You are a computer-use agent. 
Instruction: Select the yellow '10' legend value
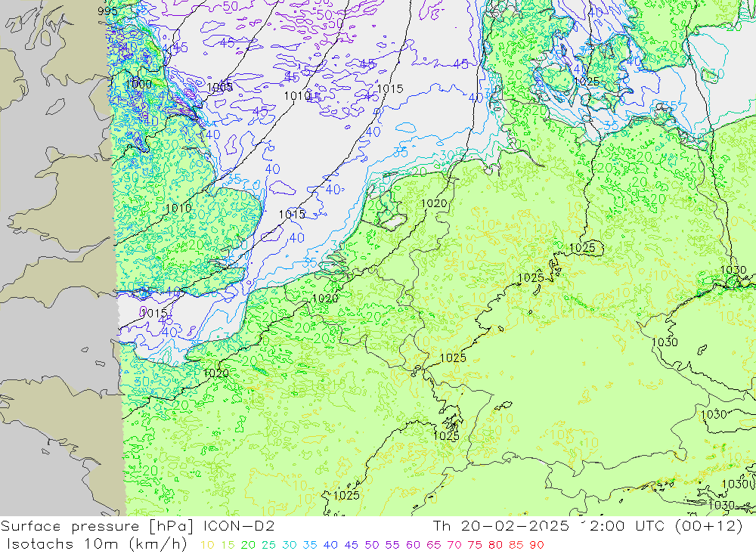[x=207, y=546]
